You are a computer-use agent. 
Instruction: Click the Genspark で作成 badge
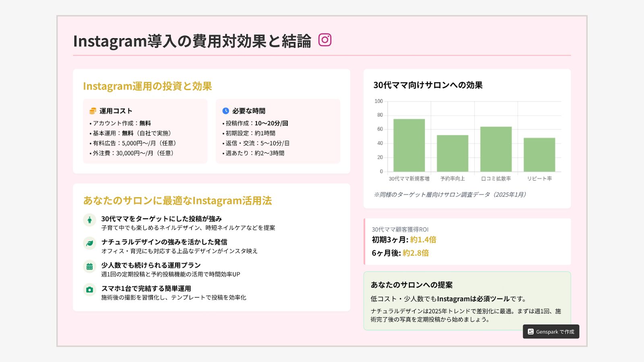[x=551, y=331]
